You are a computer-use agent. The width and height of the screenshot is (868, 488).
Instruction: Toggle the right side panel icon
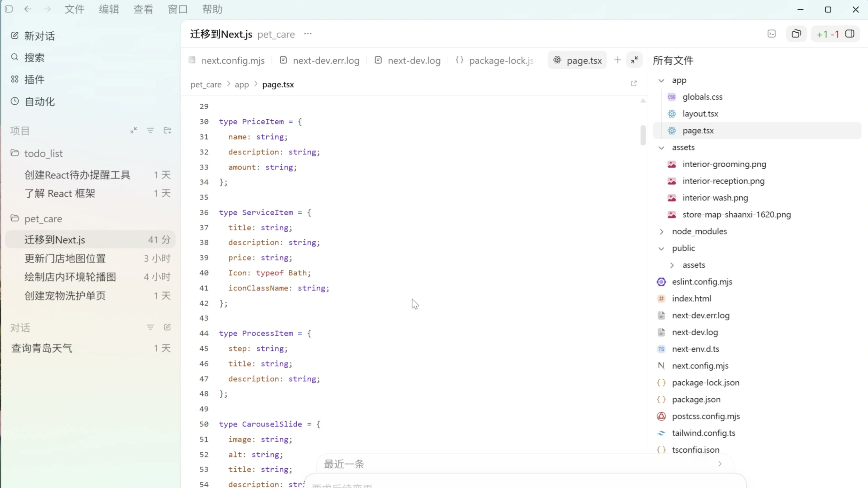point(849,34)
